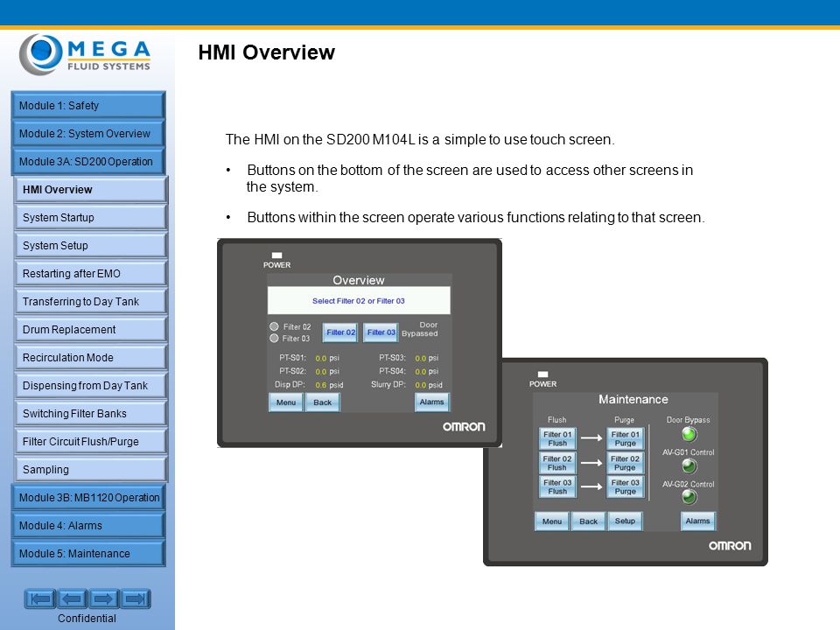
Task: Select the Filter 03 radio indicator
Action: point(274,338)
